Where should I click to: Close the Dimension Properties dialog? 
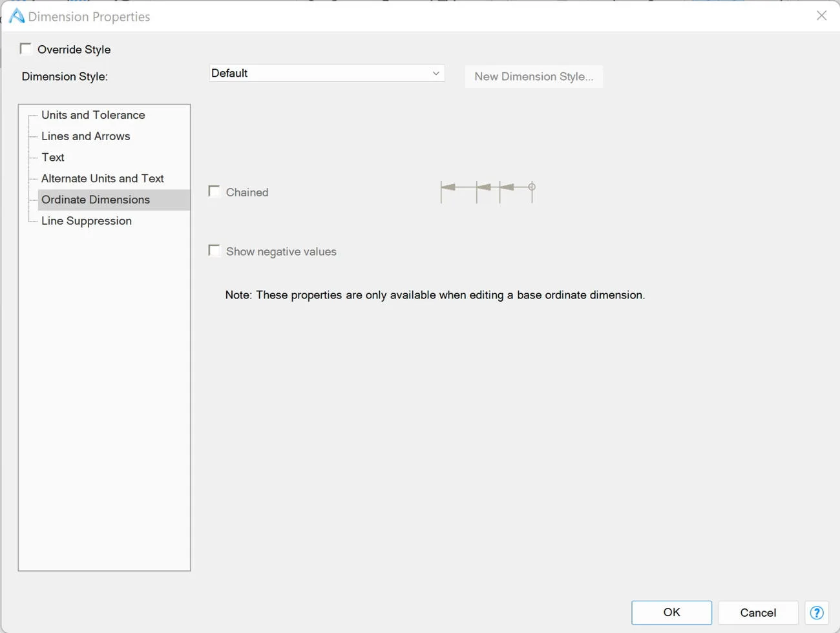(821, 16)
